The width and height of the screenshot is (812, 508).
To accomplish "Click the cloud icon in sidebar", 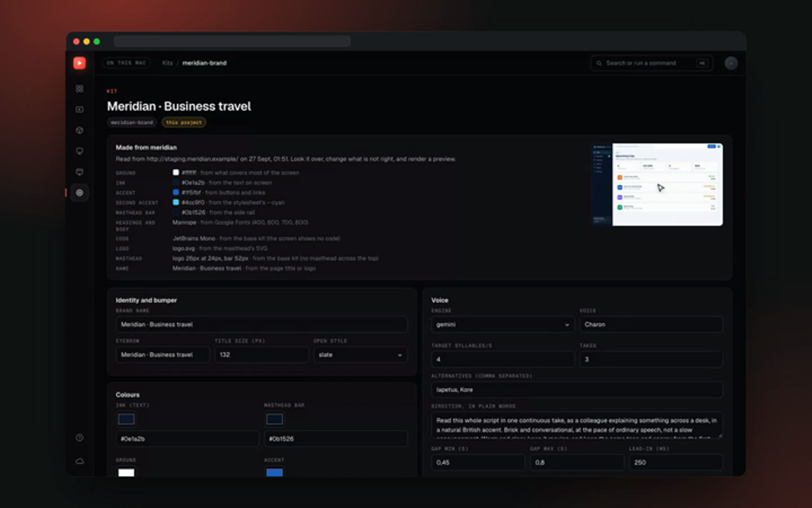I will pos(80,461).
